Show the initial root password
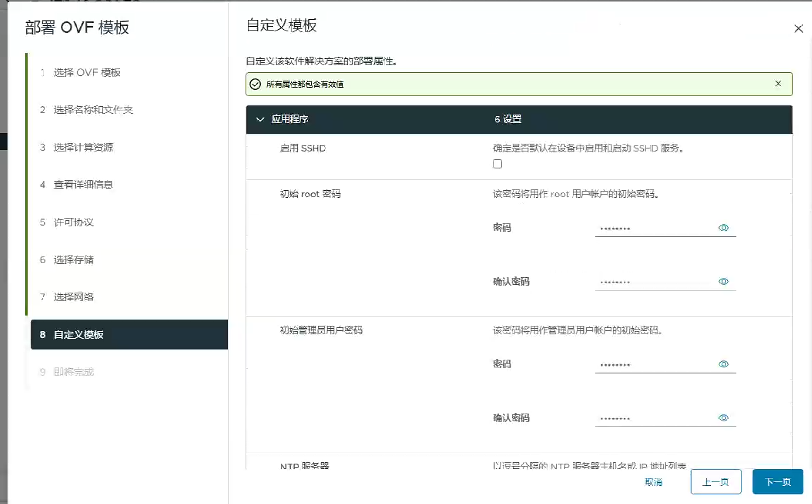 point(723,228)
